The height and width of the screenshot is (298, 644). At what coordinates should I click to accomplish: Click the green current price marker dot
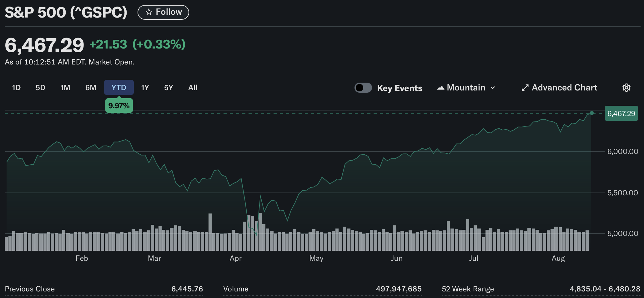point(592,113)
